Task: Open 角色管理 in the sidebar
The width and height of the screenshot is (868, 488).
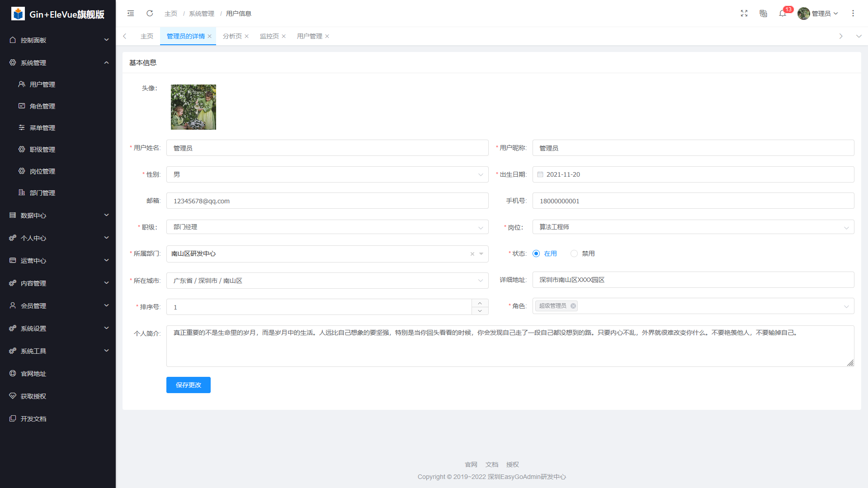Action: tap(42, 106)
